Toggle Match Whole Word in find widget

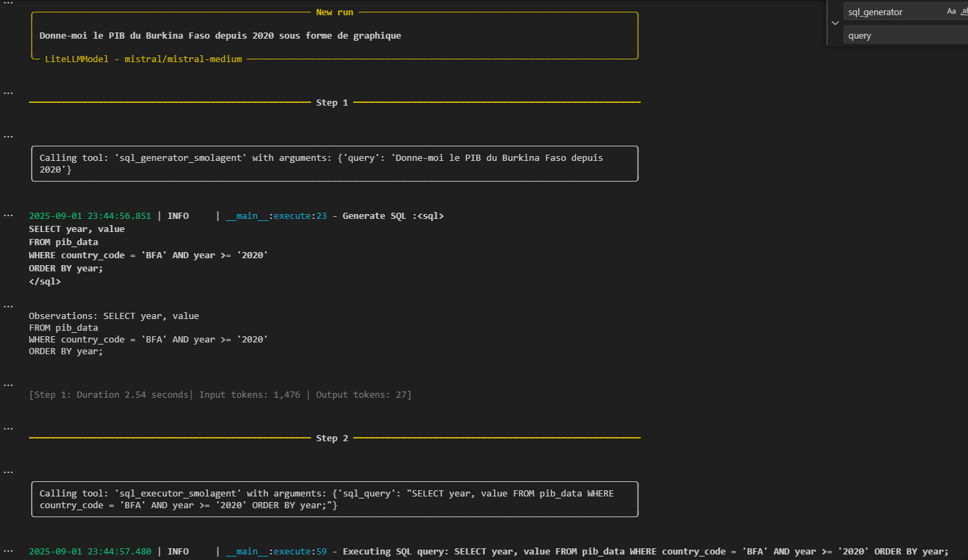click(x=964, y=12)
